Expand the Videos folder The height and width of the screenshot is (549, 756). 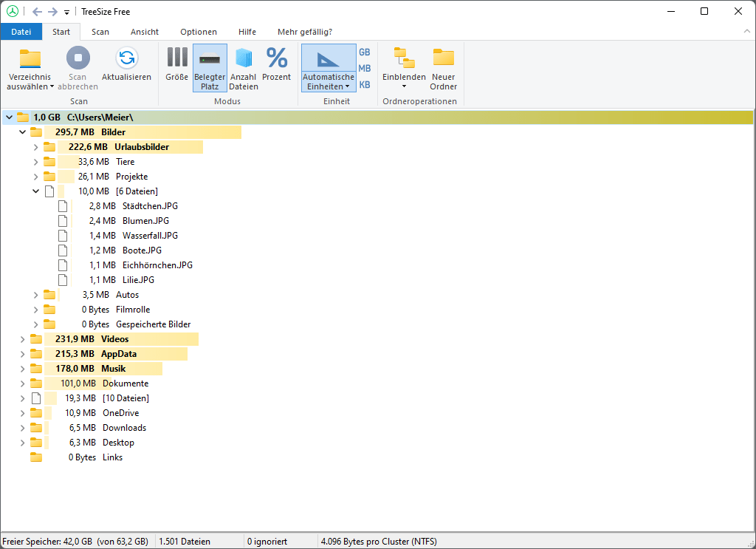coord(22,338)
